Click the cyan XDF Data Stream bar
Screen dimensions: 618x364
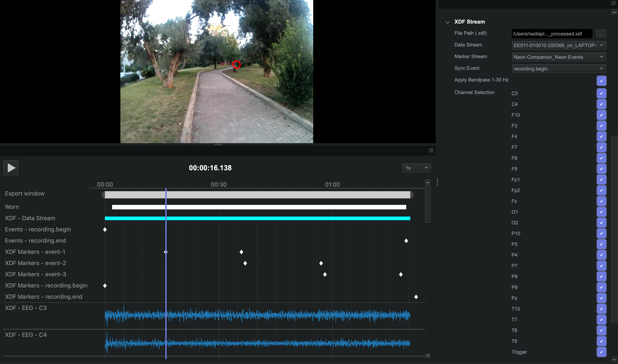coord(257,218)
